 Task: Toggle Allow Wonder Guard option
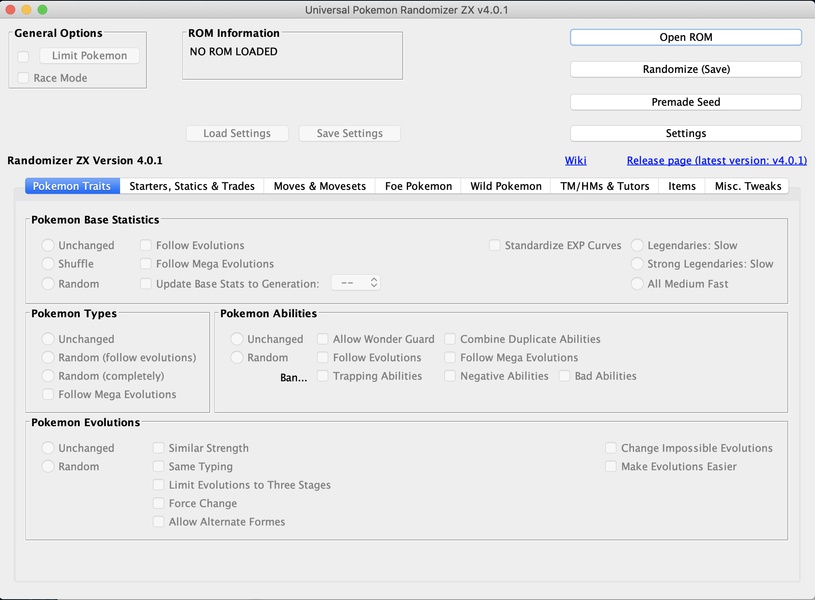pos(323,339)
